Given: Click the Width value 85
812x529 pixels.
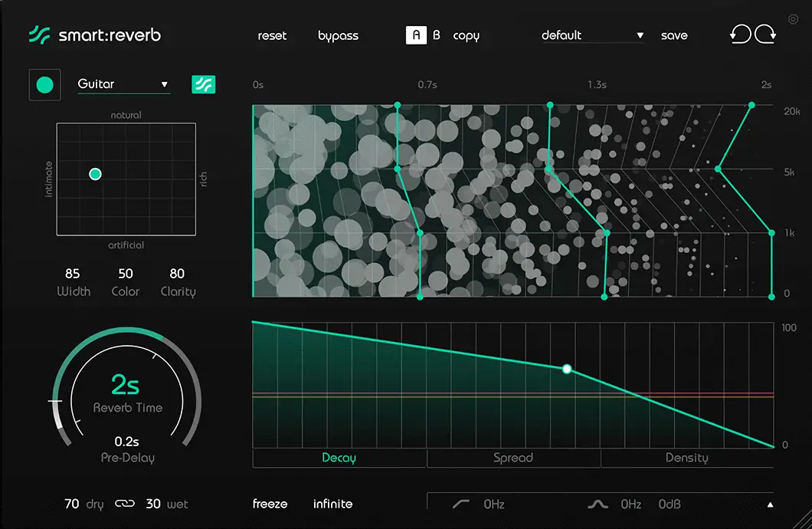Looking at the screenshot, I should (x=73, y=274).
